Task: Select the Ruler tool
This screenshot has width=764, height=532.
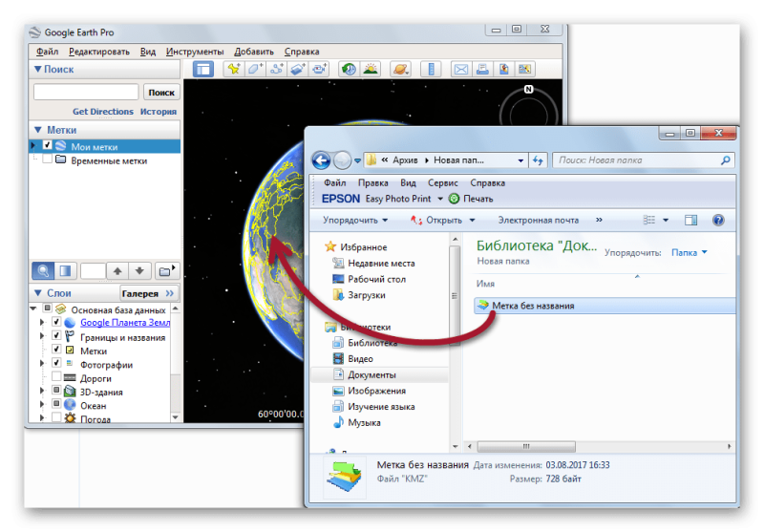Action: pyautogui.click(x=431, y=69)
